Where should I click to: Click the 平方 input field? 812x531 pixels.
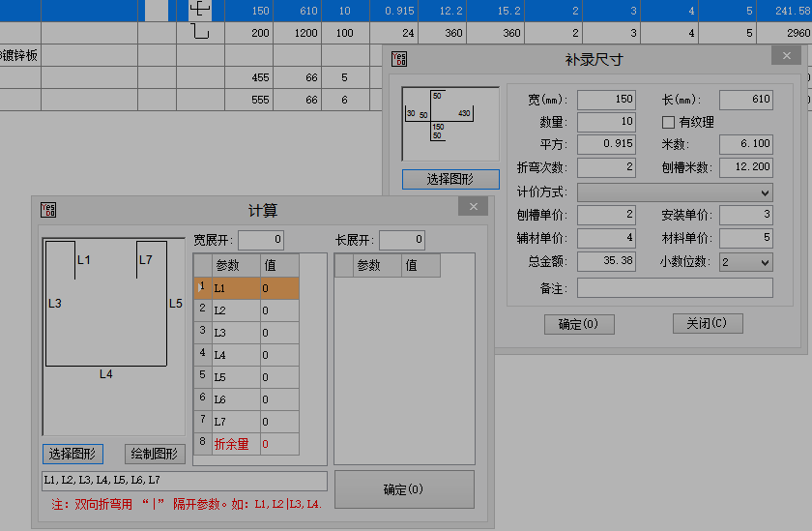606,144
